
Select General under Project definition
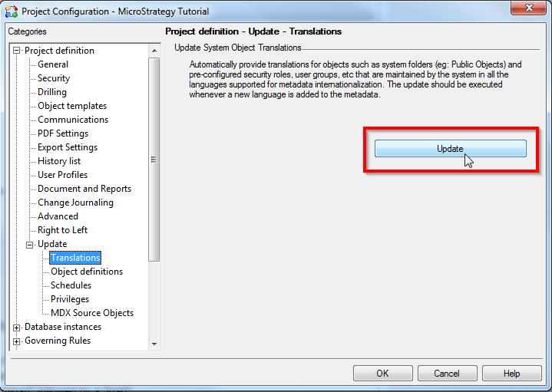(53, 64)
